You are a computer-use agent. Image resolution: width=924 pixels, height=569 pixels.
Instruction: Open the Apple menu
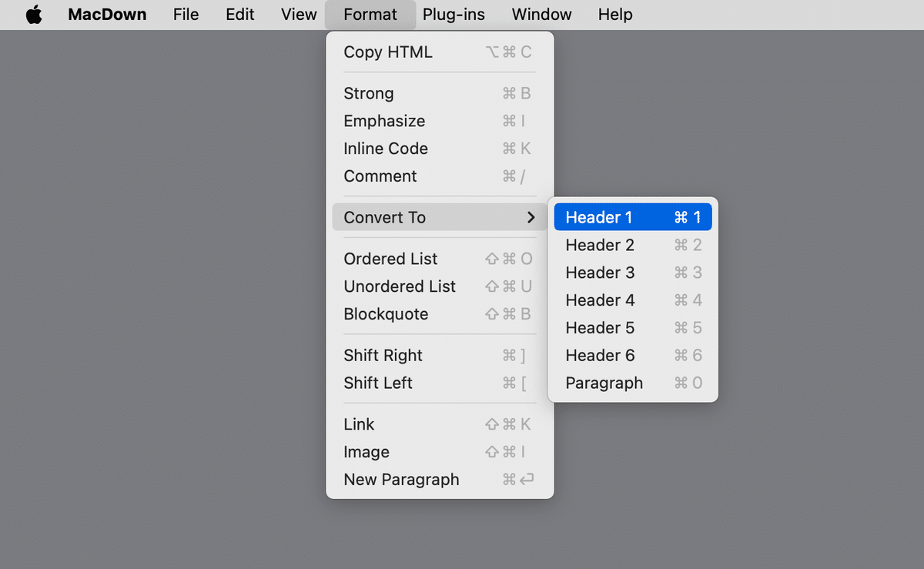[34, 15]
